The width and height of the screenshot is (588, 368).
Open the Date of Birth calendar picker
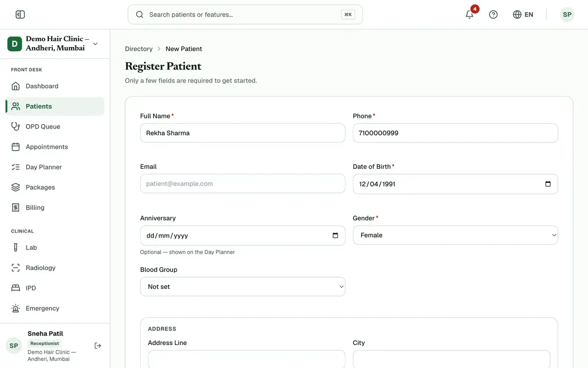point(548,184)
